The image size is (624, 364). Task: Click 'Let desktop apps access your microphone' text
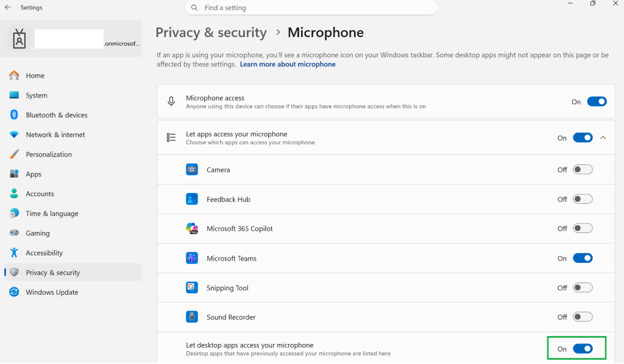[249, 345]
